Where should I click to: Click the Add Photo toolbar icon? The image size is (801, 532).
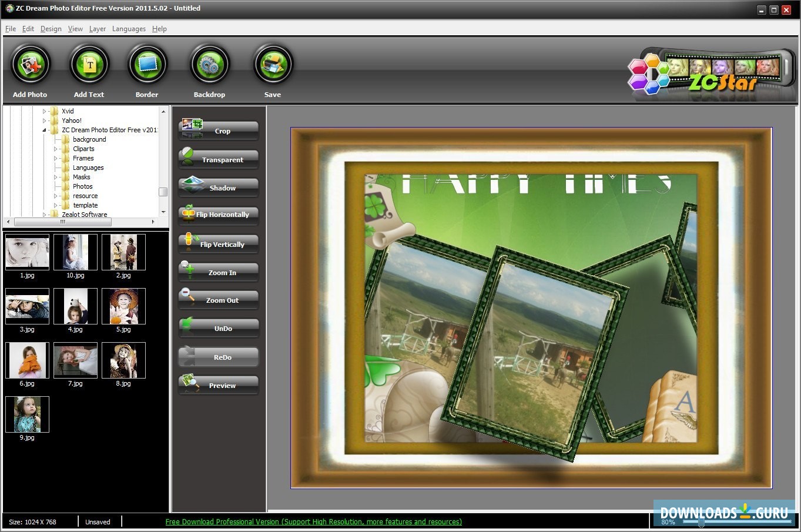tap(30, 65)
